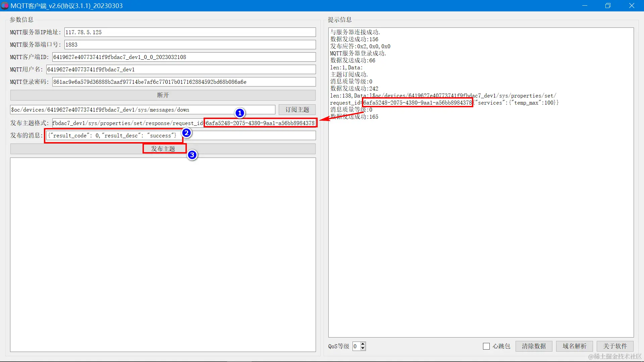Image resolution: width=644 pixels, height=362 pixels.
Task: Click the subscribe topic input field
Action: pyautogui.click(x=143, y=110)
